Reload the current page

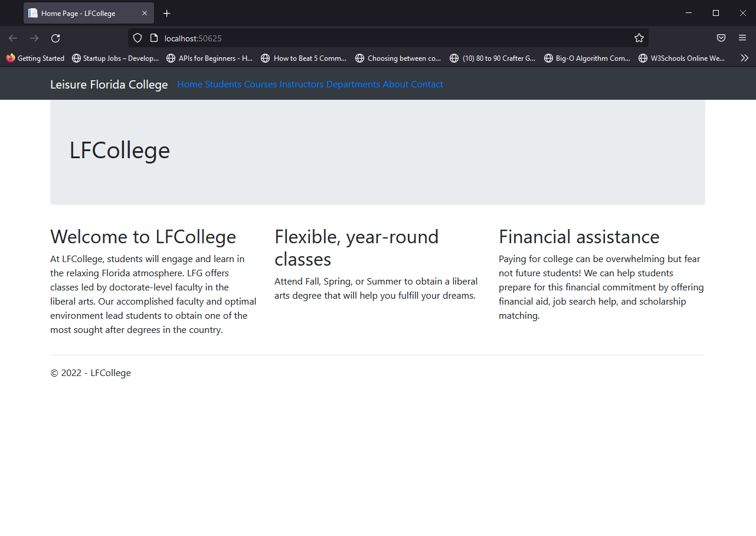pyautogui.click(x=55, y=38)
